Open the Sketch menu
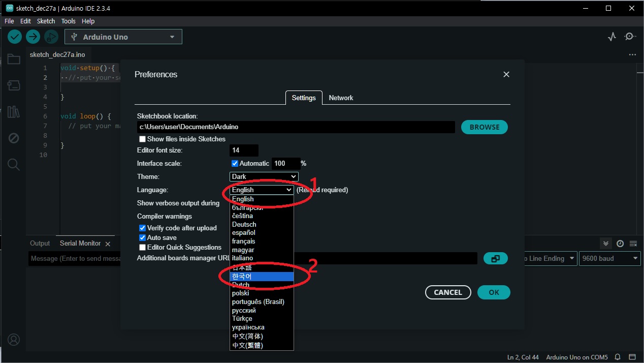Viewport: 644px width, 363px height. [x=46, y=21]
